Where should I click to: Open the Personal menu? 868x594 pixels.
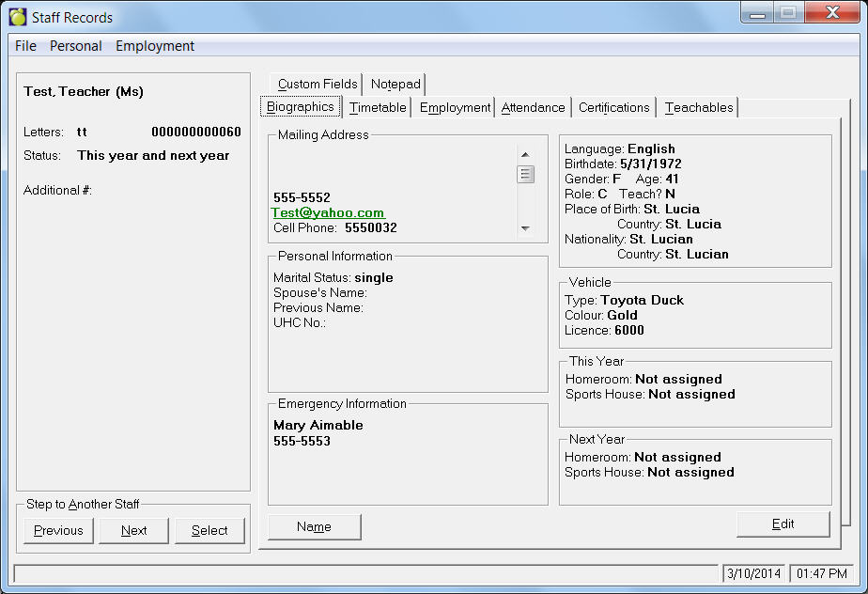[76, 46]
